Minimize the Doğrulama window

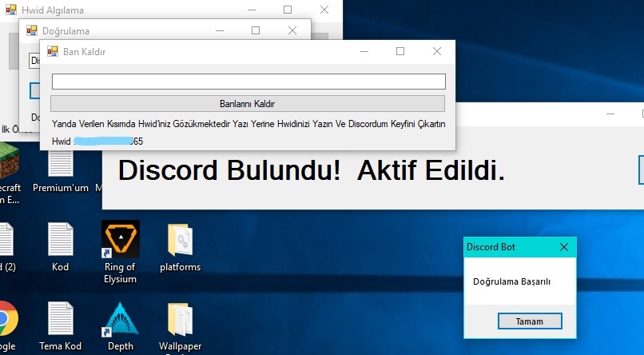pyautogui.click(x=220, y=30)
